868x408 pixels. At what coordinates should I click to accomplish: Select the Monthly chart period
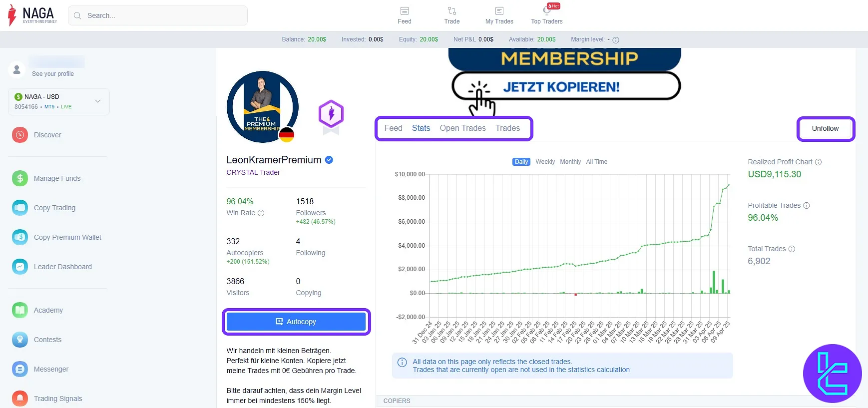point(570,162)
